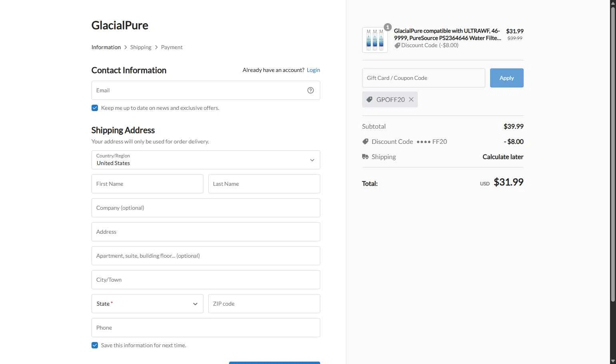Click the $39.99 subtotal value

[514, 126]
